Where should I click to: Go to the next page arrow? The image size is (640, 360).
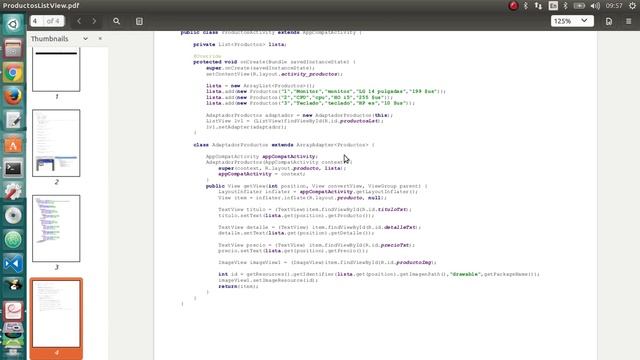tap(94, 21)
